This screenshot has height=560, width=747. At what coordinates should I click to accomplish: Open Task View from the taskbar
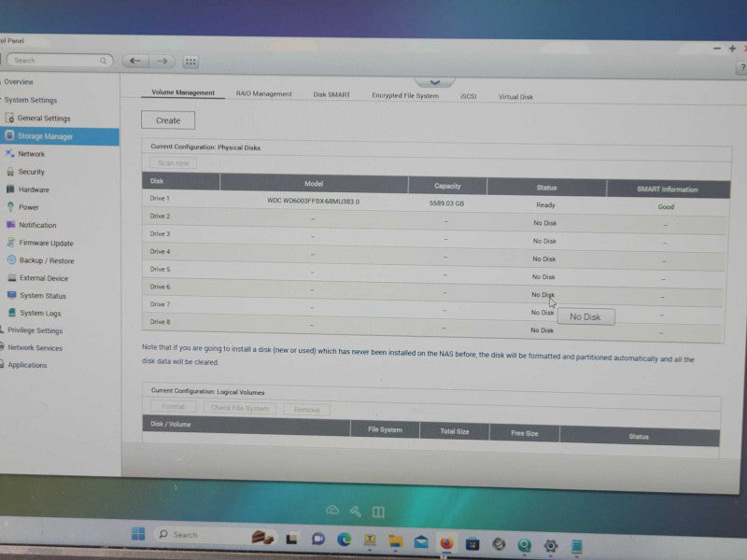[x=292, y=539]
